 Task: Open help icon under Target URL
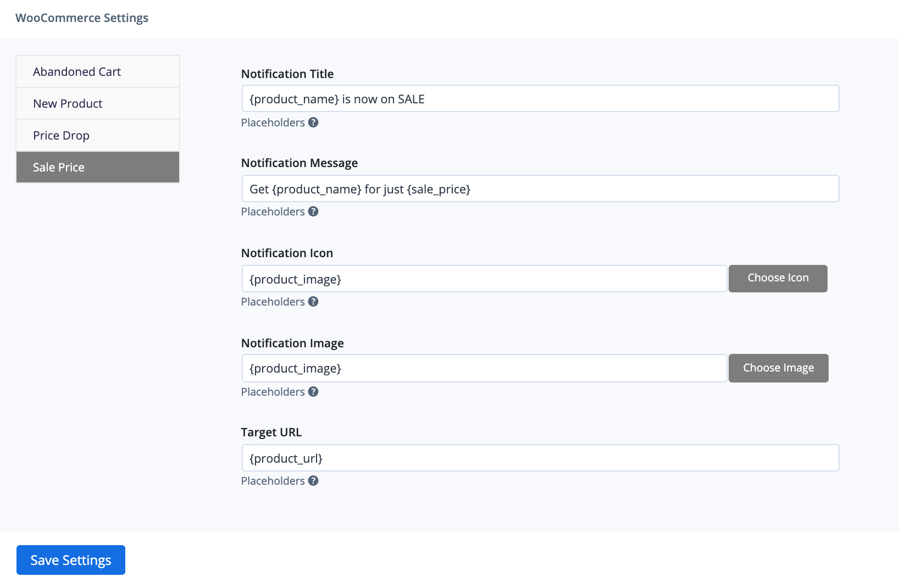coord(313,481)
